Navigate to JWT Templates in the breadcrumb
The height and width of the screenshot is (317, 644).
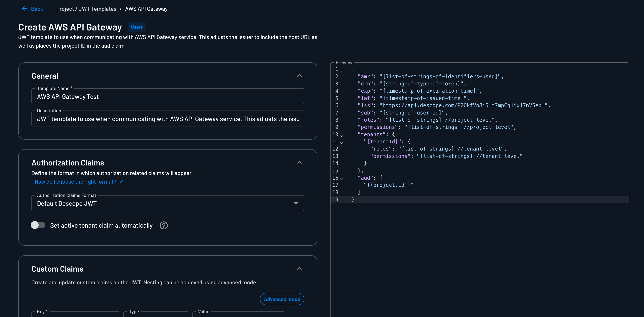click(x=98, y=9)
